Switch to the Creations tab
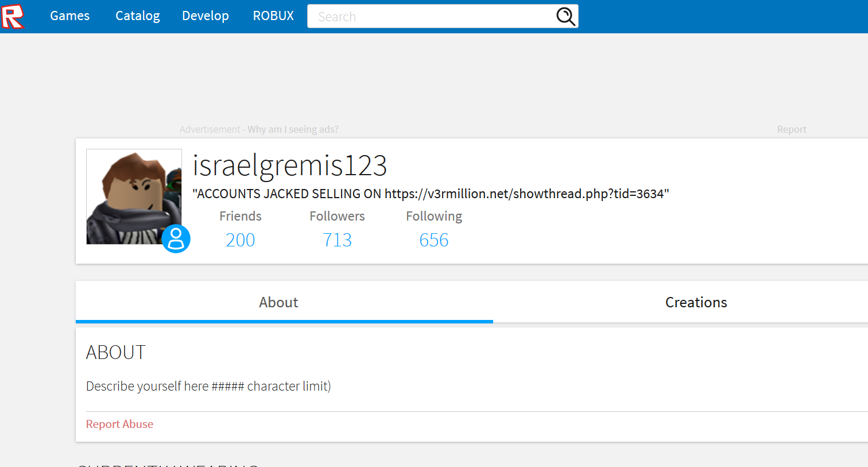Viewport: 868px width, 467px height. click(696, 302)
